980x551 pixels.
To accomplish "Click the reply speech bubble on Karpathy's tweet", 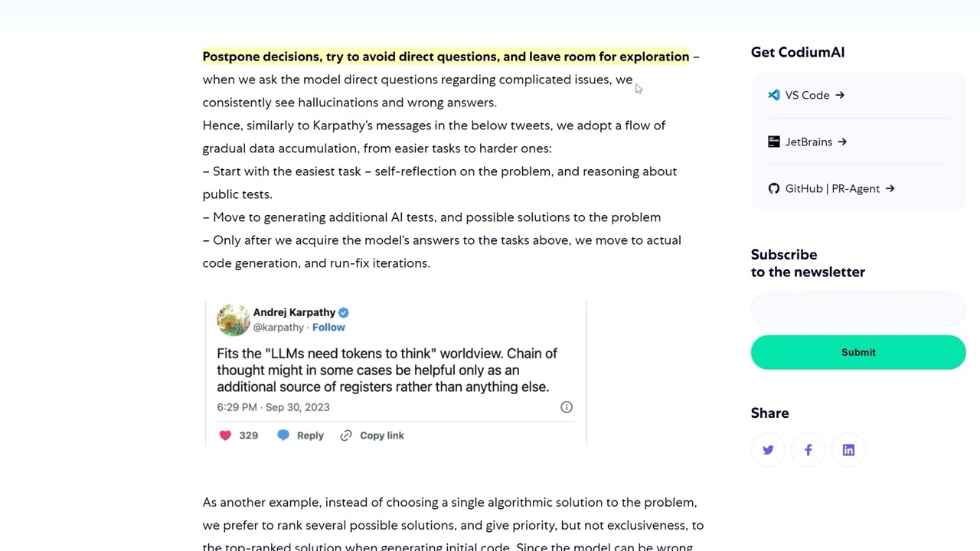I will pyautogui.click(x=283, y=435).
